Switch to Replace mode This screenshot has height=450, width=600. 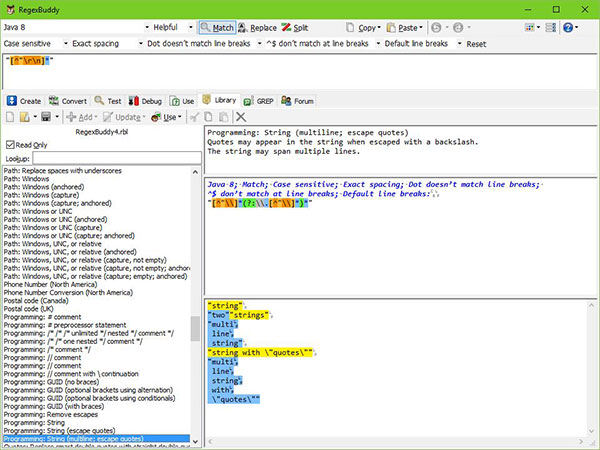point(257,28)
